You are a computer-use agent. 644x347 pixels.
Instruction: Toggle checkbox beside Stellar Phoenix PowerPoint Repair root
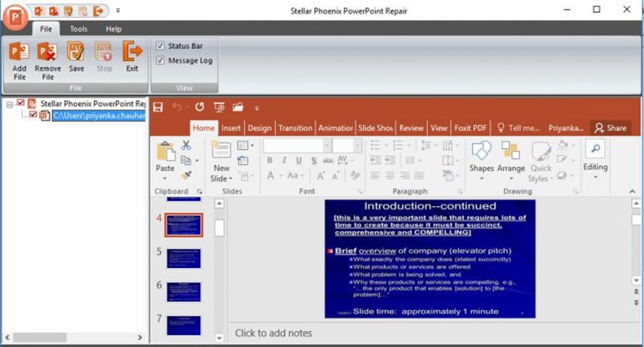(x=20, y=103)
